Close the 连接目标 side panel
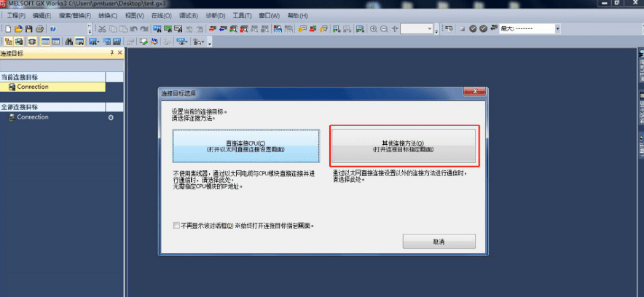This screenshot has width=644, height=297. [120, 53]
